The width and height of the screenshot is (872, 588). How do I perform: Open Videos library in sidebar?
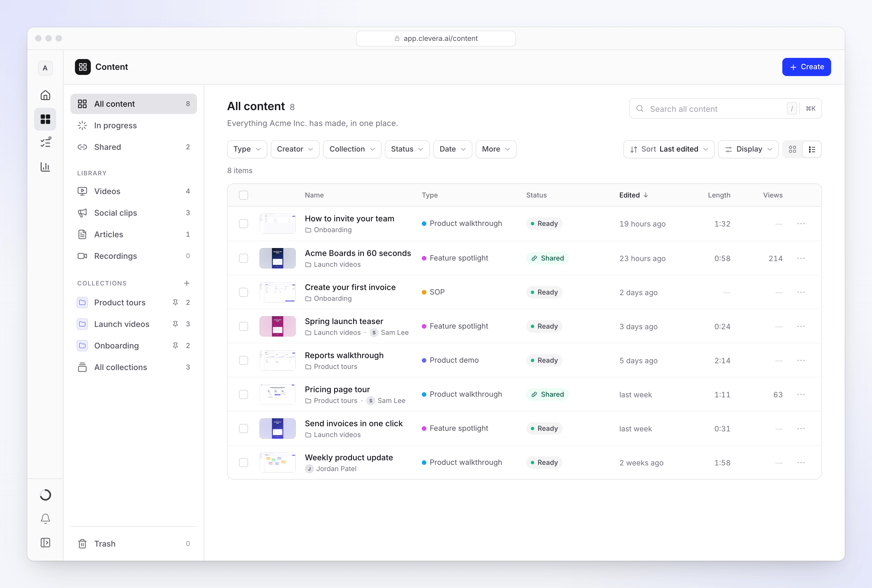coord(133,191)
